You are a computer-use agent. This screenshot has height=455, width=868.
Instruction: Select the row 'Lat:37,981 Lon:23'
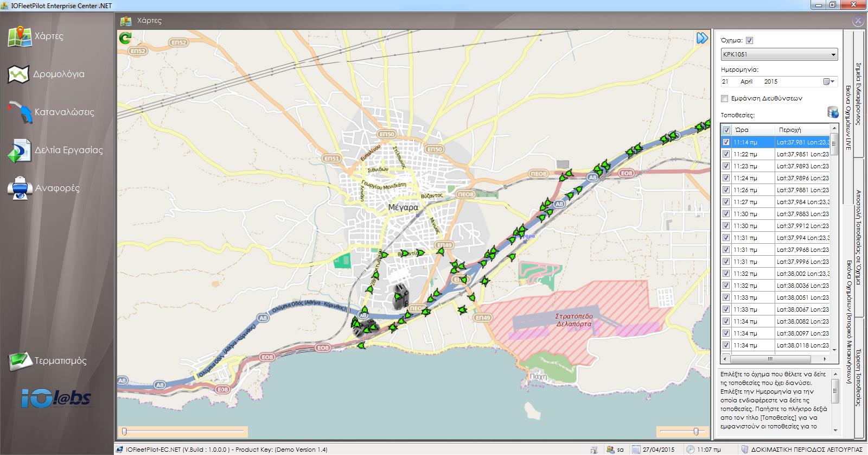coord(775,142)
